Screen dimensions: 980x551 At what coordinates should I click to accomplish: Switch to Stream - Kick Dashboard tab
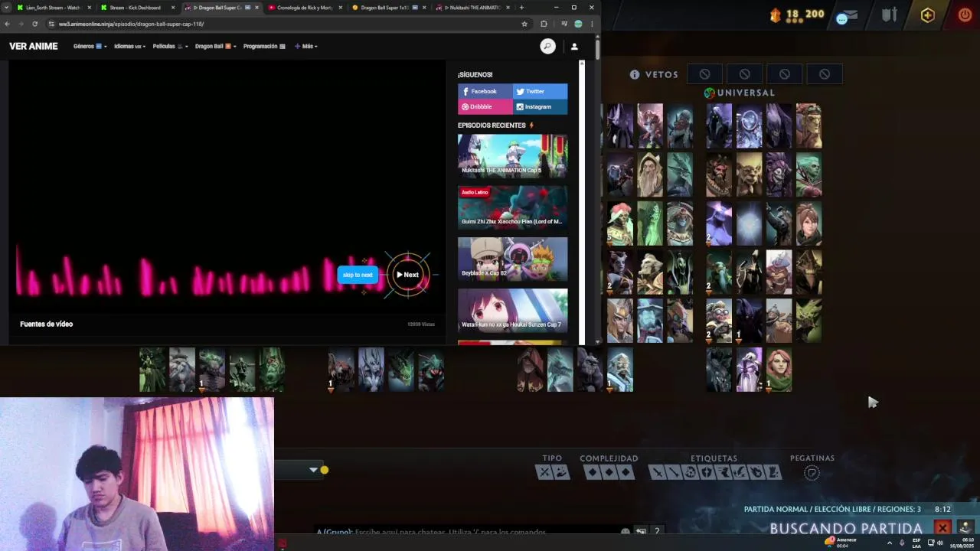point(136,8)
